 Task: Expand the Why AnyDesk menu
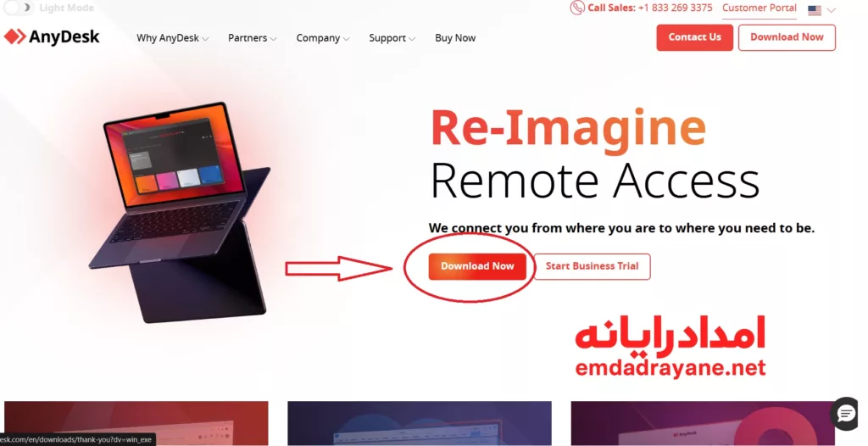(172, 37)
